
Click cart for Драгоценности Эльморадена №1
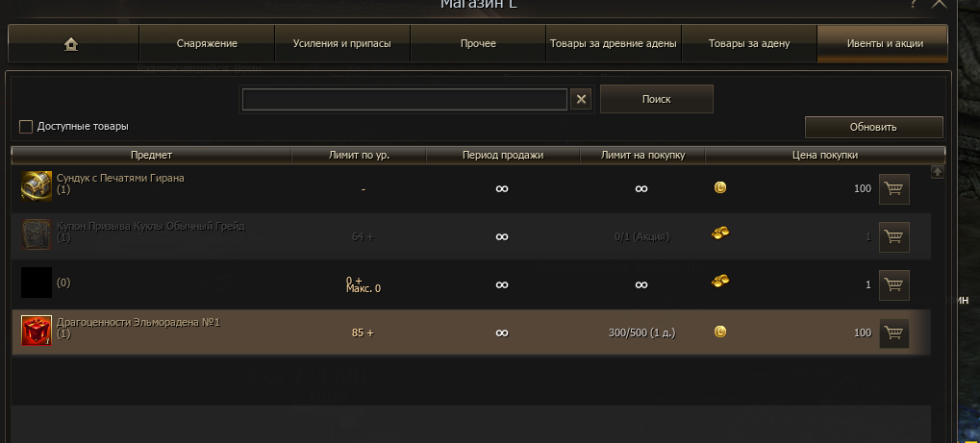click(x=894, y=332)
